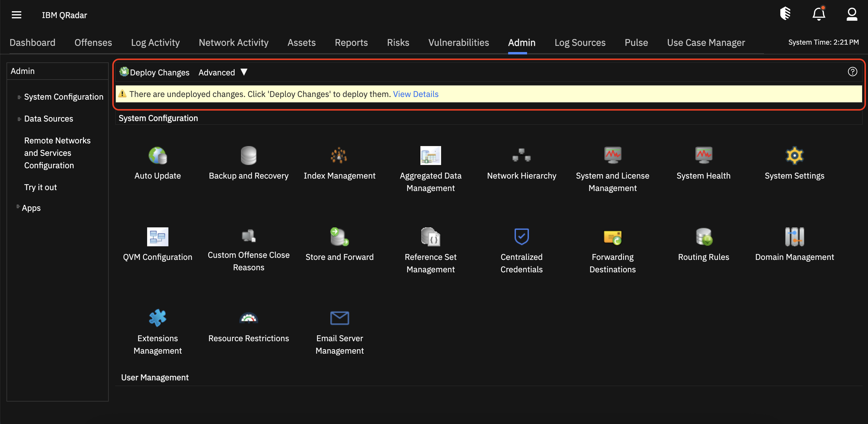Open the Advanced dropdown menu
The image size is (868, 424).
tap(223, 72)
